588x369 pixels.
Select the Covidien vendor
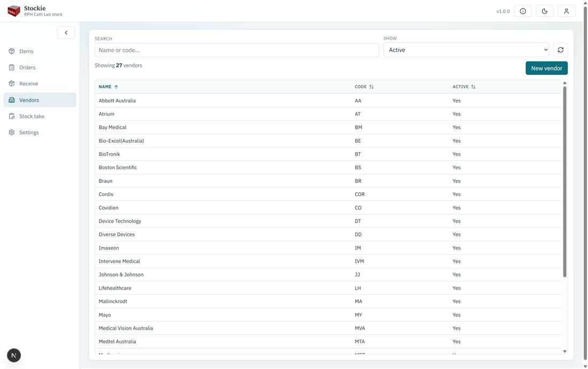tap(109, 208)
